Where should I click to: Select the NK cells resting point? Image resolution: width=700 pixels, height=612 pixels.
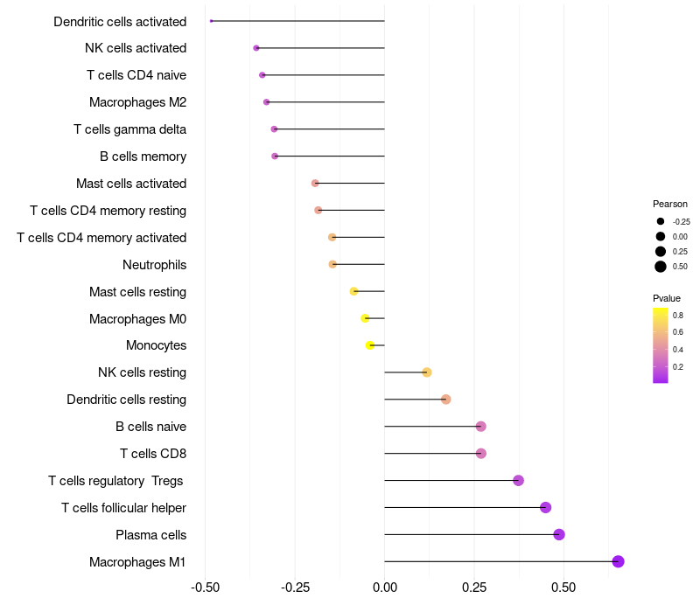coord(427,372)
